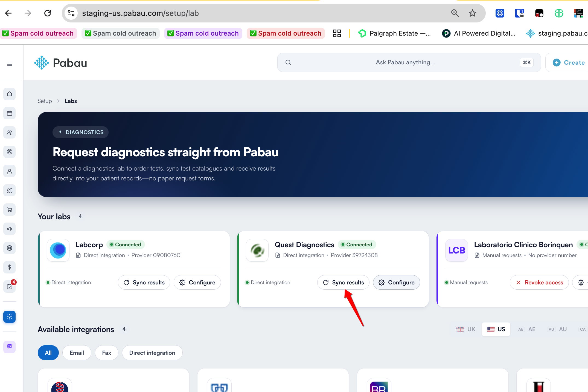Go back using the browser back arrow
This screenshot has height=392, width=588.
coord(8,13)
